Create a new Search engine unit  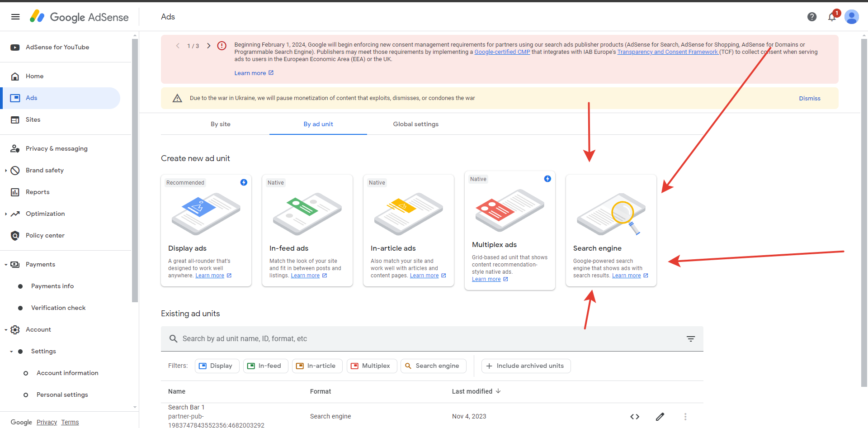pyautogui.click(x=611, y=230)
